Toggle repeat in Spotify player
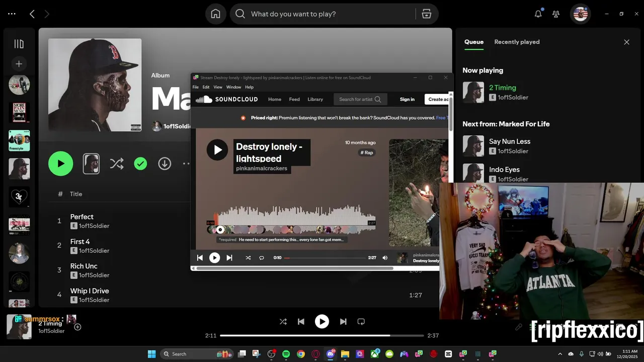This screenshot has height=362, width=644. (x=361, y=322)
